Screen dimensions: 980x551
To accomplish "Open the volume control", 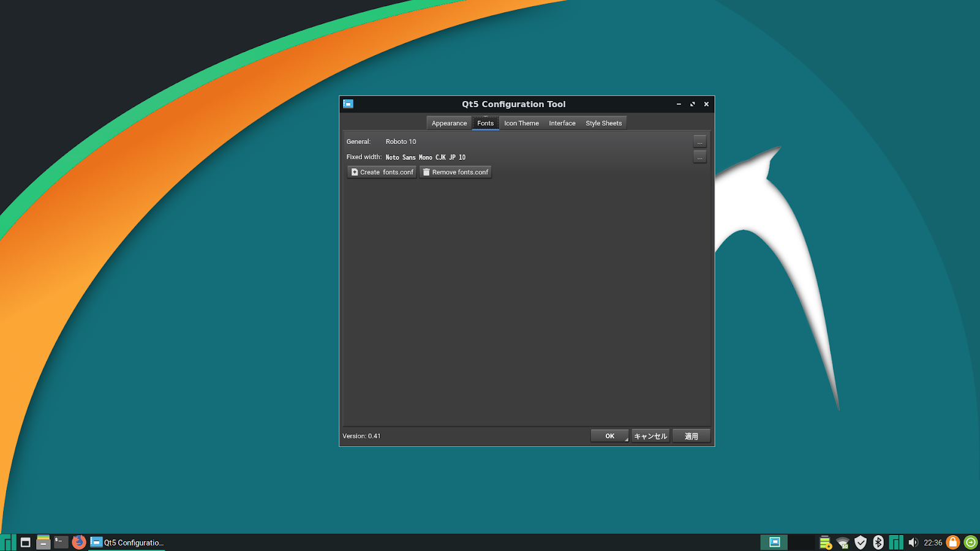I will pos(913,542).
